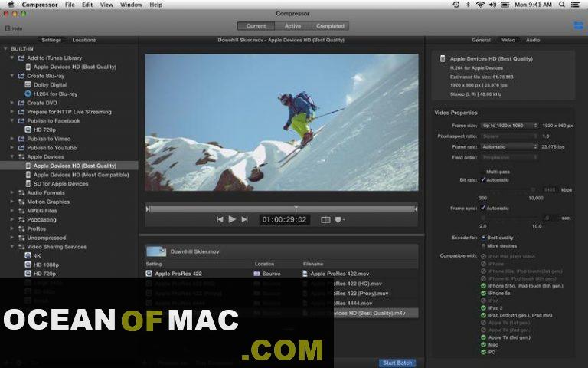The width and height of the screenshot is (588, 368).
Task: Toggle Mac compatibility indicator
Action: [x=483, y=345]
